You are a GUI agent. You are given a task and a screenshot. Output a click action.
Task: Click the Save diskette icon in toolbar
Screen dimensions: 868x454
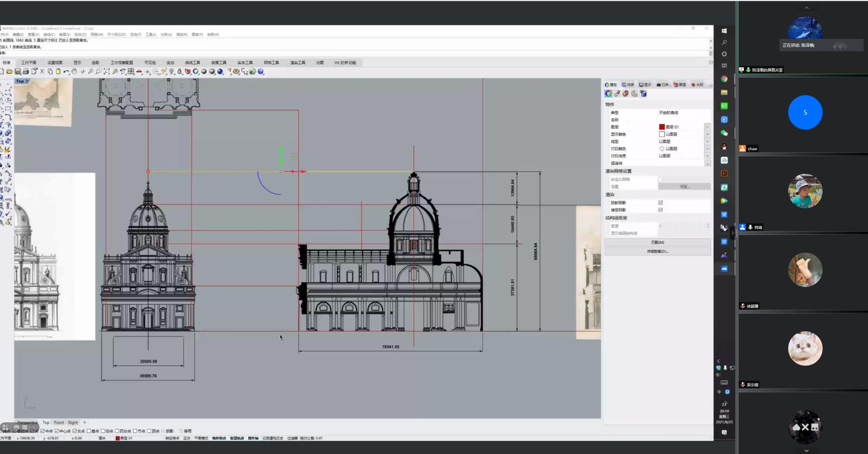(18, 71)
